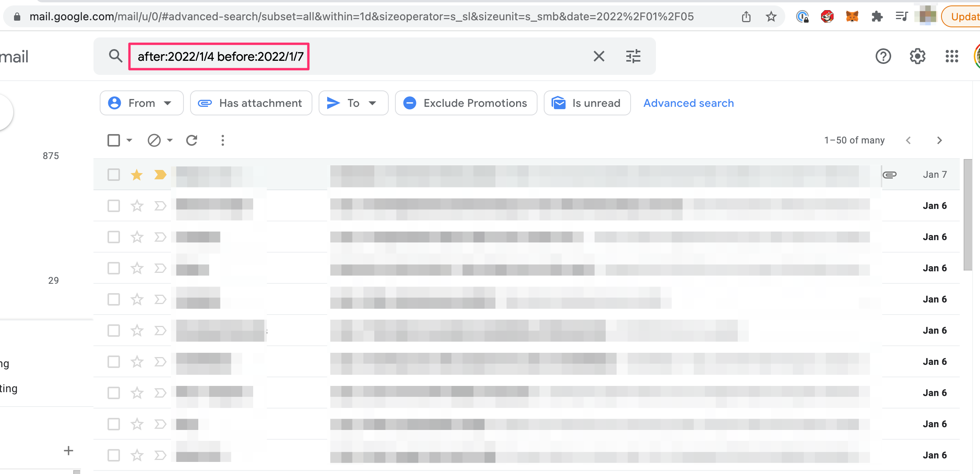Open the Help menu icon
Screen dimensions: 980x474
883,56
